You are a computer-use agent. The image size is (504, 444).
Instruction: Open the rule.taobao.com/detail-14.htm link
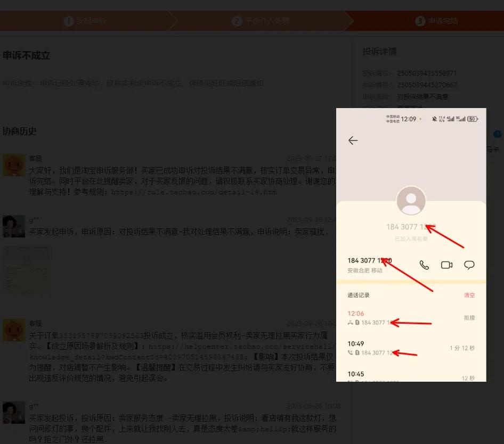[x=194, y=192]
